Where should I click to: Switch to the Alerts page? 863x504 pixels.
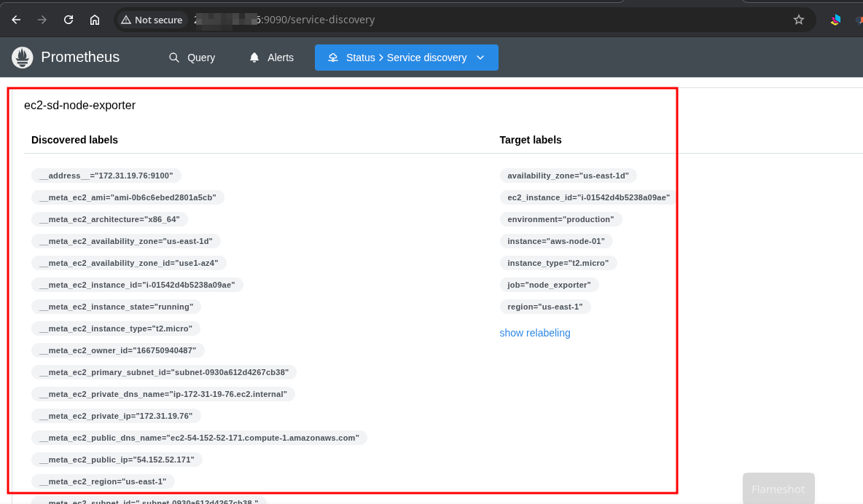pyautogui.click(x=280, y=57)
